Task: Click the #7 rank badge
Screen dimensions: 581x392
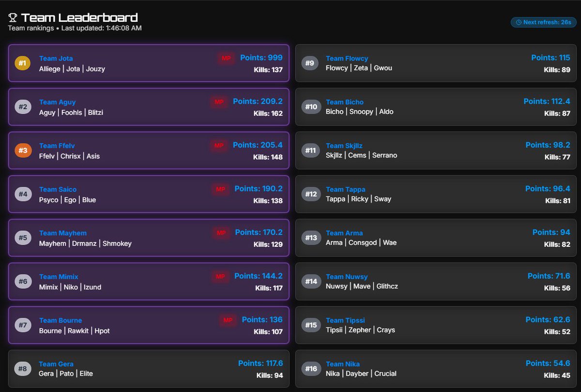Action: (23, 325)
